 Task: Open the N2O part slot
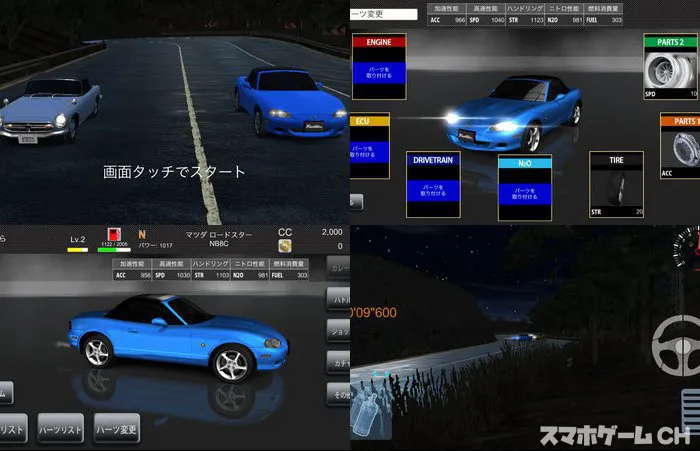(525, 188)
